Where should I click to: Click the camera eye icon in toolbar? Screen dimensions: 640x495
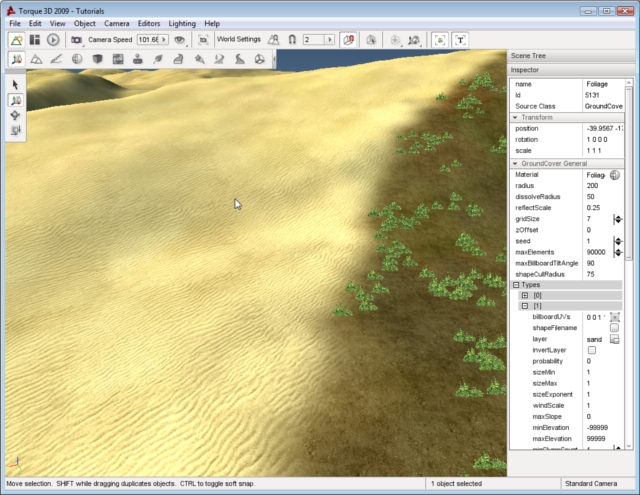pyautogui.click(x=180, y=40)
